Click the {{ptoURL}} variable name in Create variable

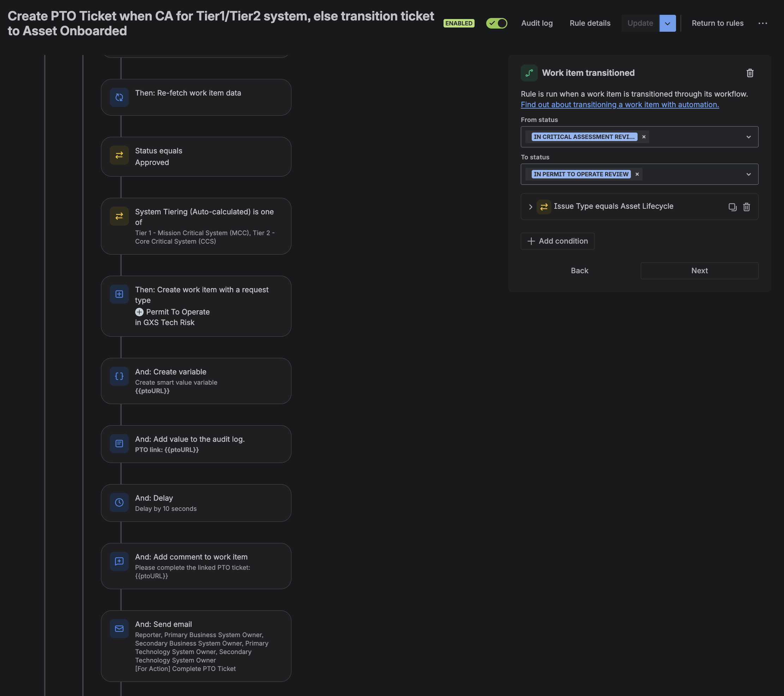(x=152, y=391)
